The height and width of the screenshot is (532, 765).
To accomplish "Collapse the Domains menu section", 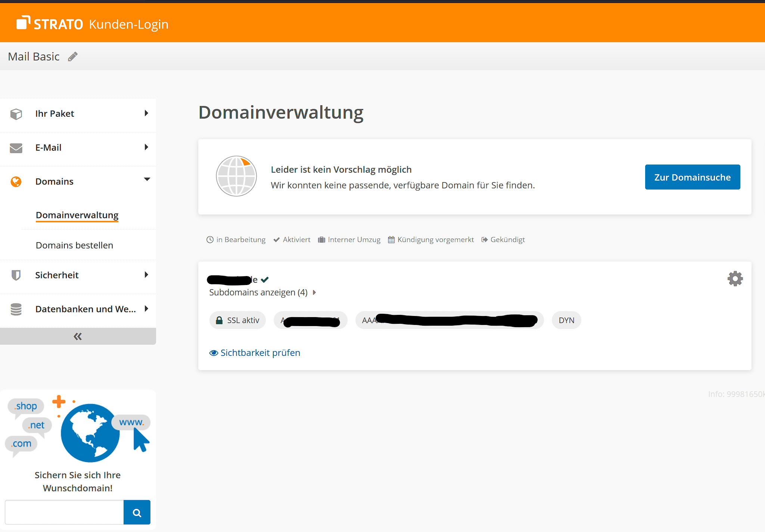I will pyautogui.click(x=147, y=180).
